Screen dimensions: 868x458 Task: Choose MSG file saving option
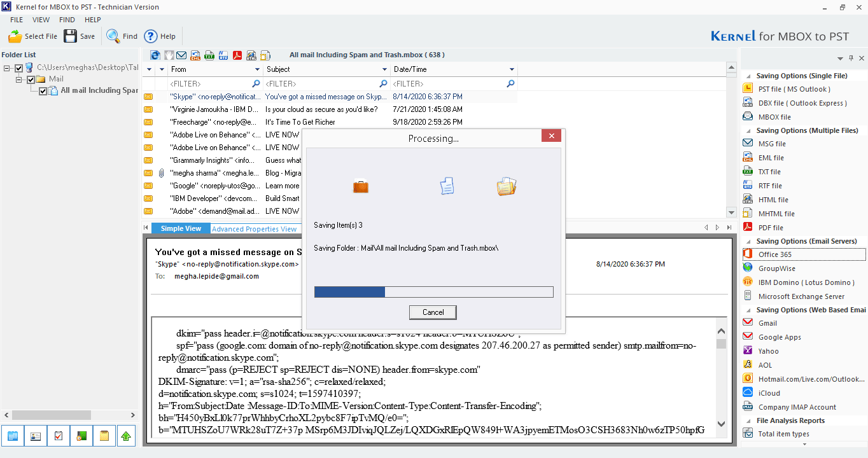pyautogui.click(x=772, y=144)
